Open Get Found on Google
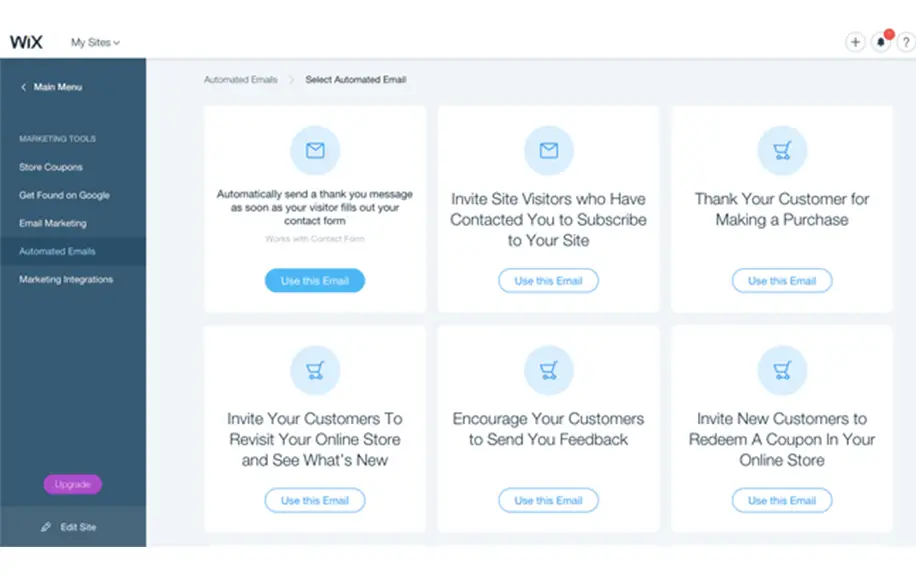The width and height of the screenshot is (916, 573). (x=64, y=195)
